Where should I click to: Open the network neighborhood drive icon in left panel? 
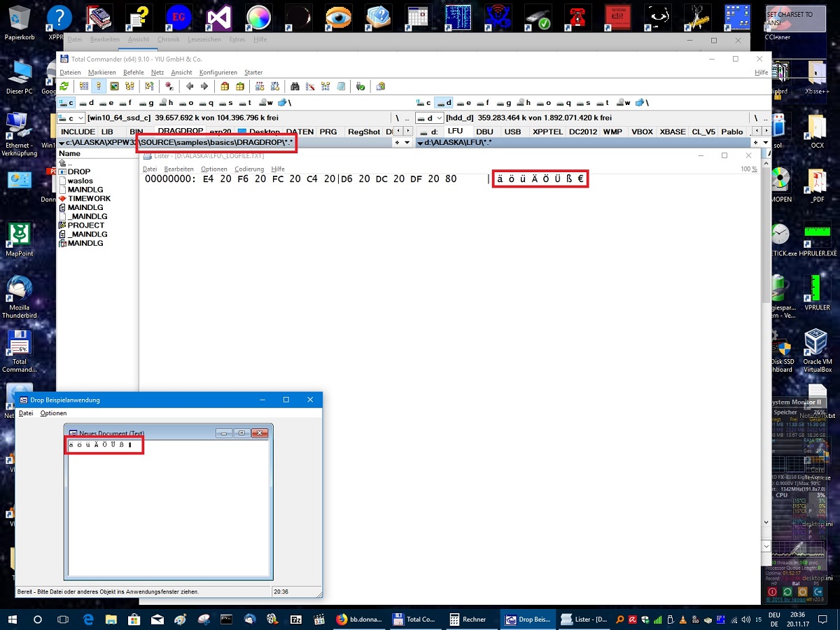click(283, 103)
